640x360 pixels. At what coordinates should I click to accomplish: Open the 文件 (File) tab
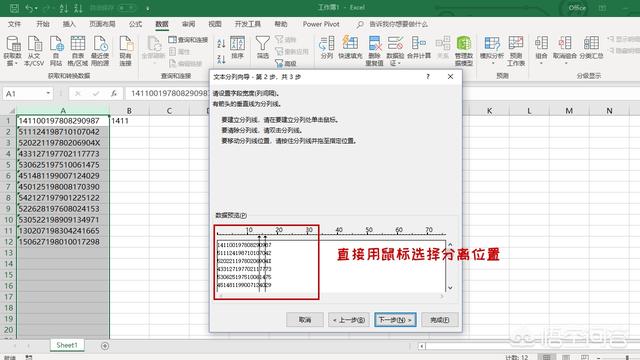click(14, 24)
